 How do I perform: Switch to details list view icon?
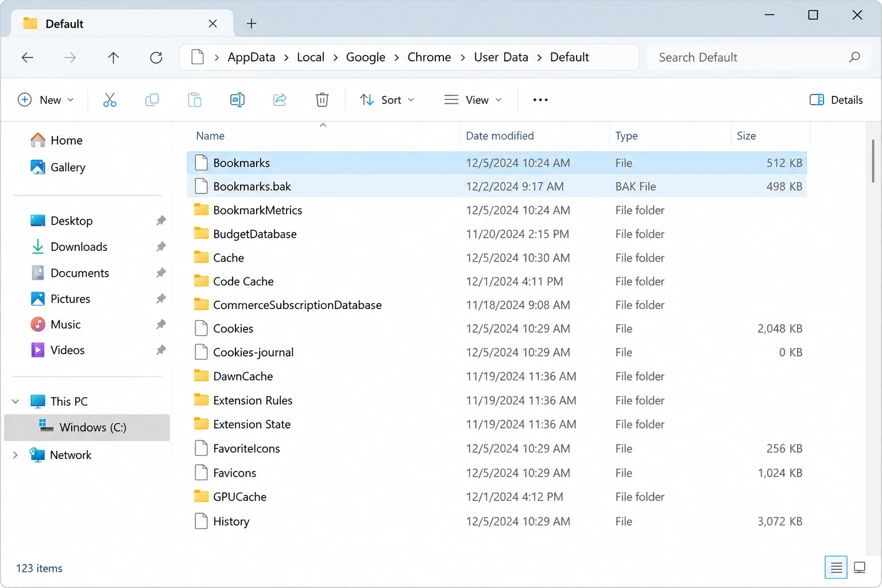tap(836, 568)
